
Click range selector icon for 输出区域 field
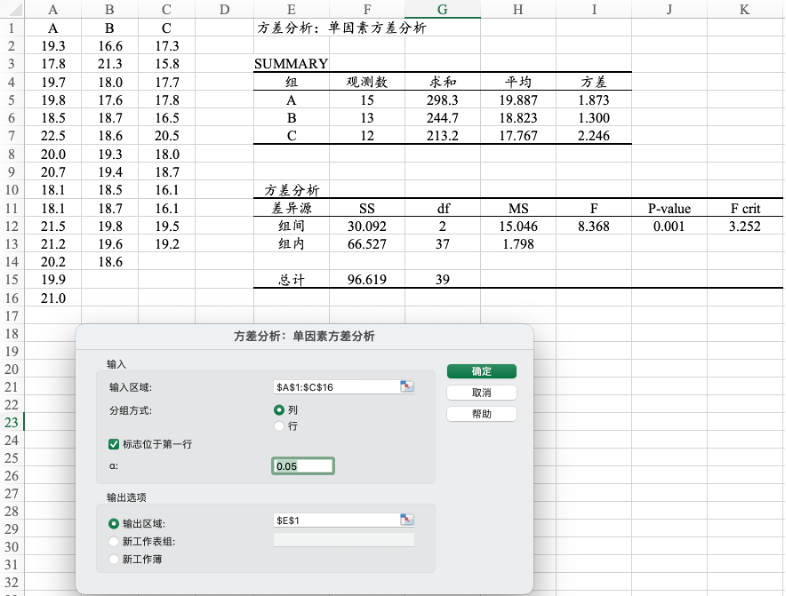pos(407,520)
